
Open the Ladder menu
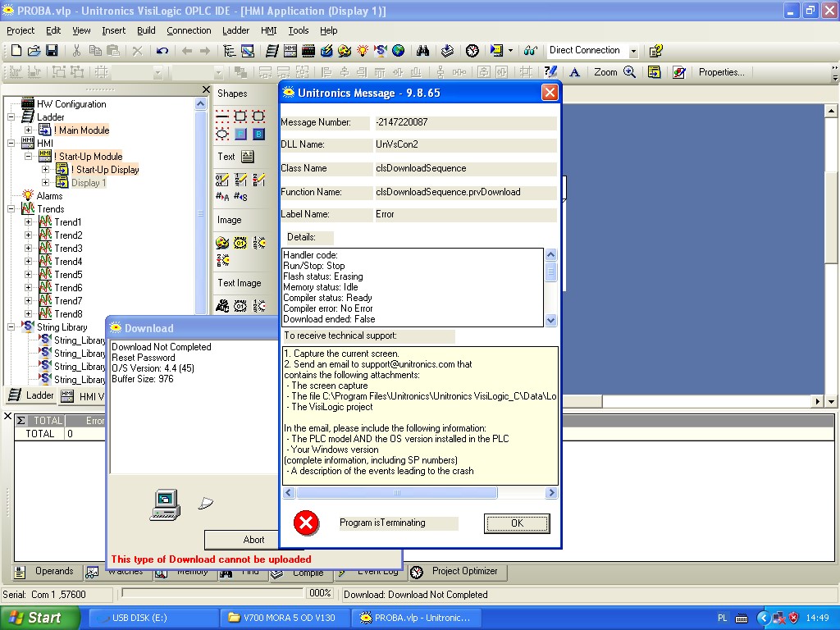click(x=235, y=30)
